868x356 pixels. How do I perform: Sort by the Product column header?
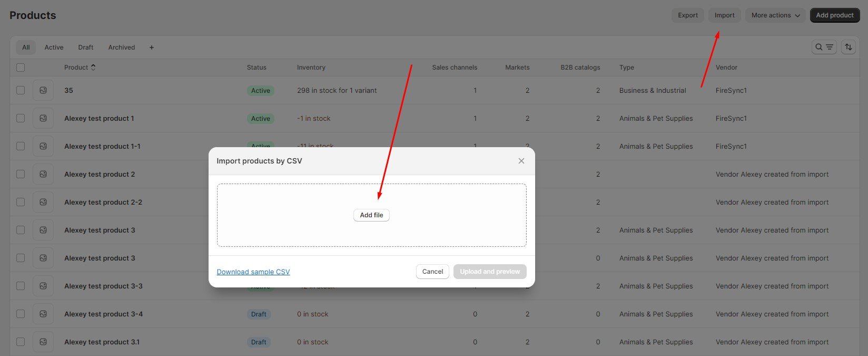point(80,68)
